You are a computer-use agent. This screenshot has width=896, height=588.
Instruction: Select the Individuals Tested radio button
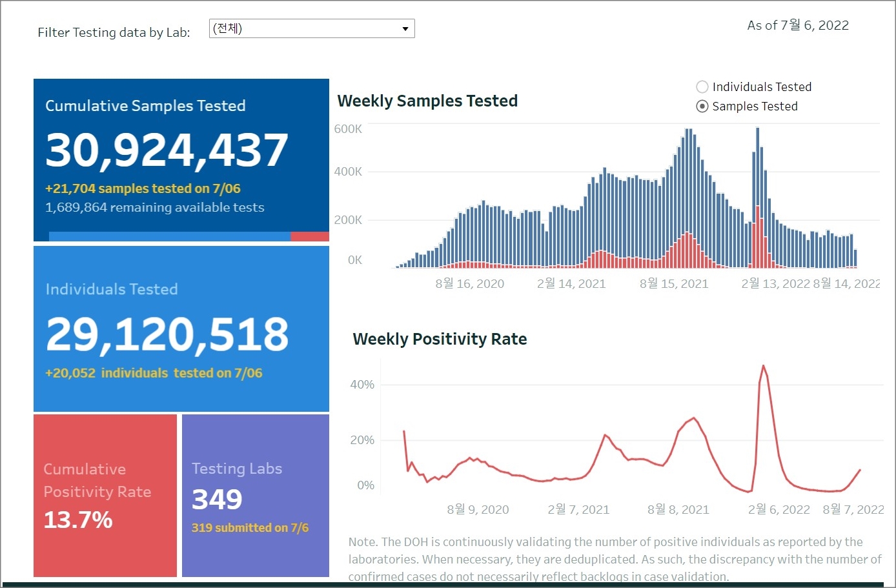tap(702, 86)
